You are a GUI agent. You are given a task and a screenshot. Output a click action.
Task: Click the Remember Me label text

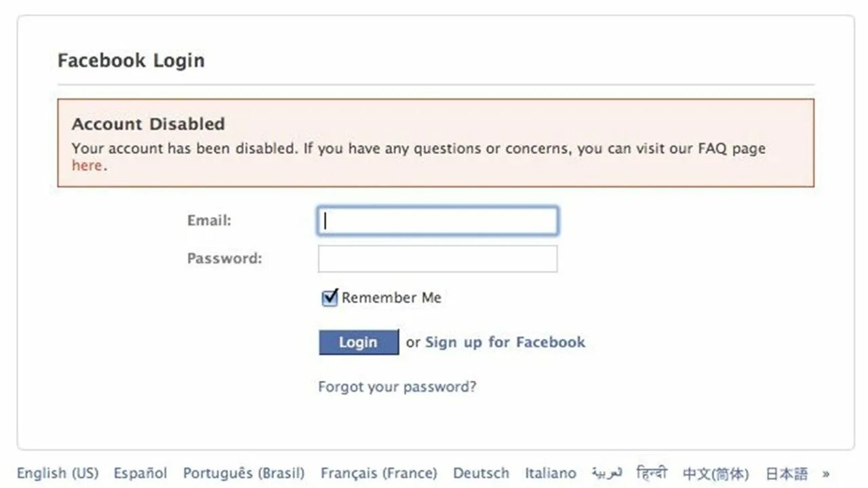(x=391, y=298)
